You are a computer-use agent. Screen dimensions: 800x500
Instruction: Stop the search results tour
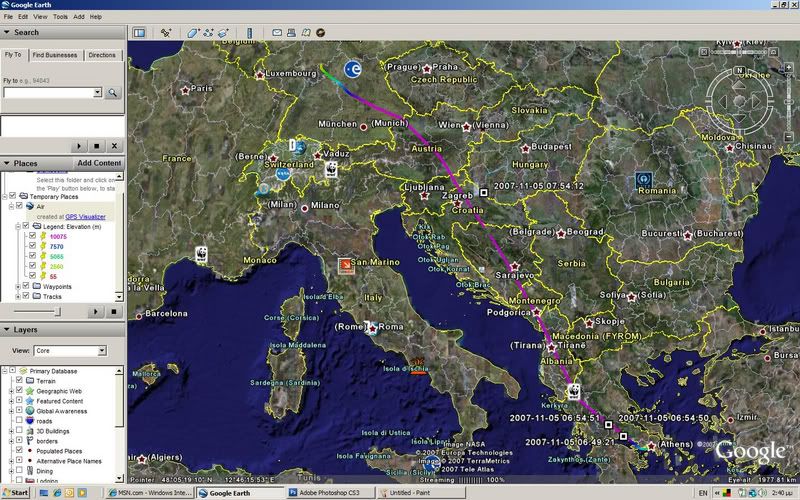[96, 146]
